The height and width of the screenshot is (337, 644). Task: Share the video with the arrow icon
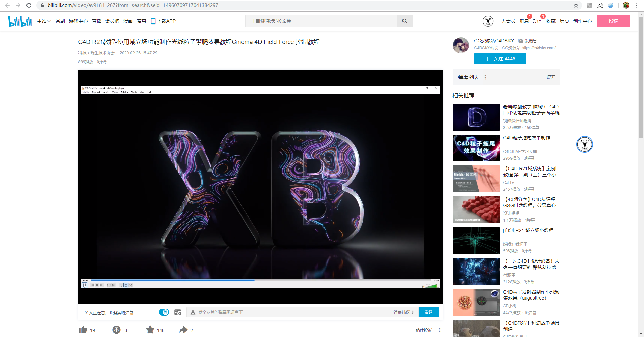click(183, 330)
